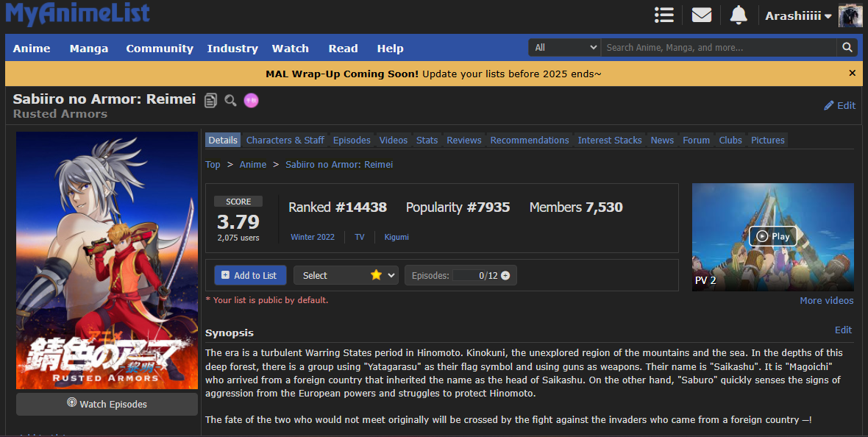The height and width of the screenshot is (437, 868).
Task: Open the notifications bell icon
Action: (x=739, y=15)
